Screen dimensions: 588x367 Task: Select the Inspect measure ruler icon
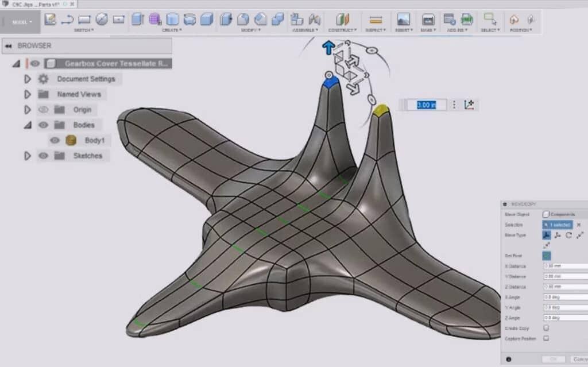376,20
